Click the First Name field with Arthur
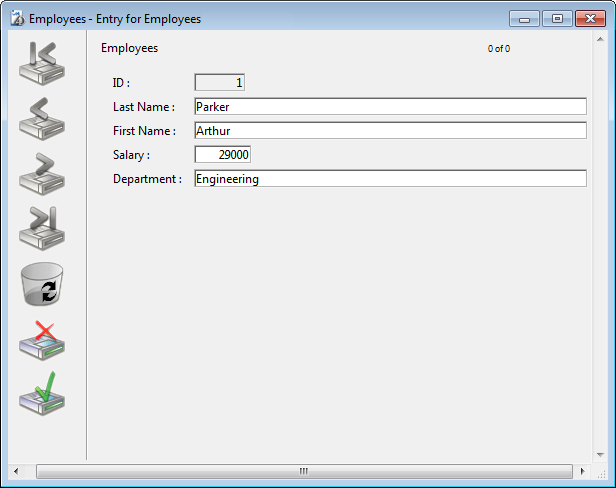Image resolution: width=616 pixels, height=488 pixels. pos(390,131)
